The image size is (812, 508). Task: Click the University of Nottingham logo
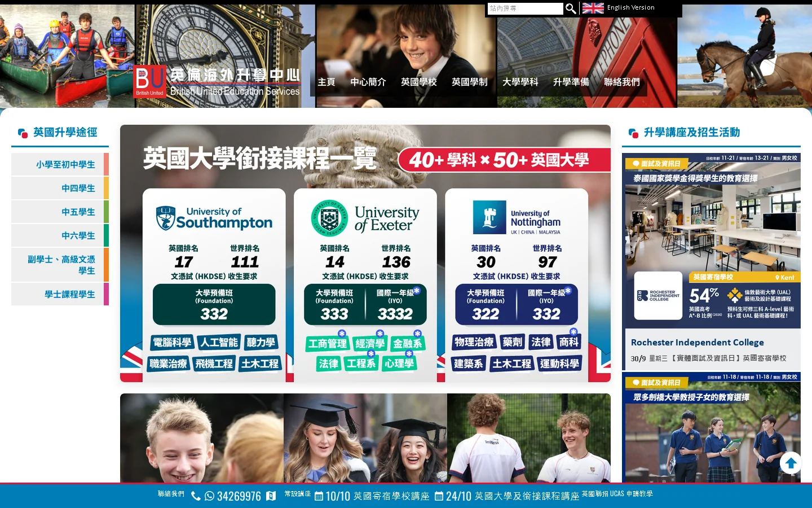[x=517, y=218]
